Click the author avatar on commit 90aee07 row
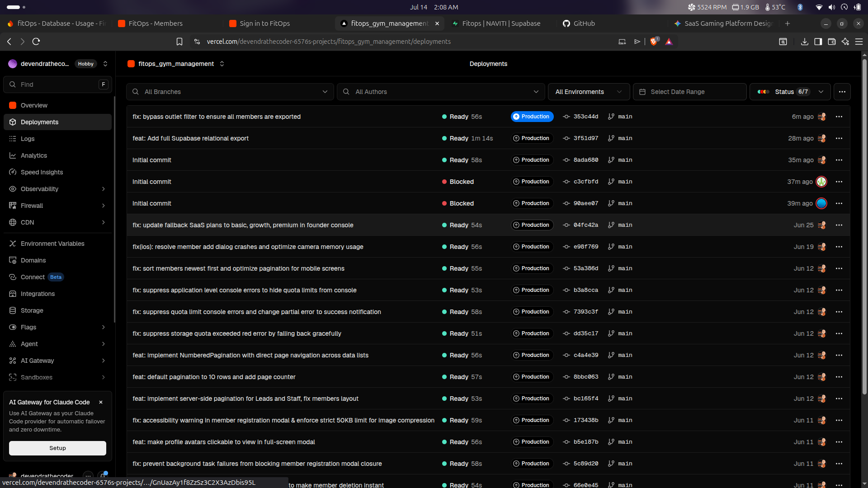The image size is (868, 488). tap(821, 203)
